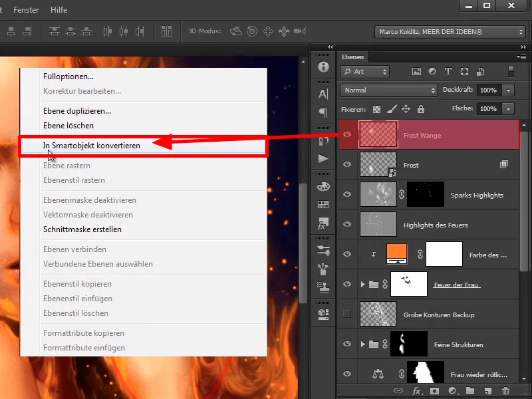
Task: Expand the Feine Strukturen group
Action: [x=362, y=344]
